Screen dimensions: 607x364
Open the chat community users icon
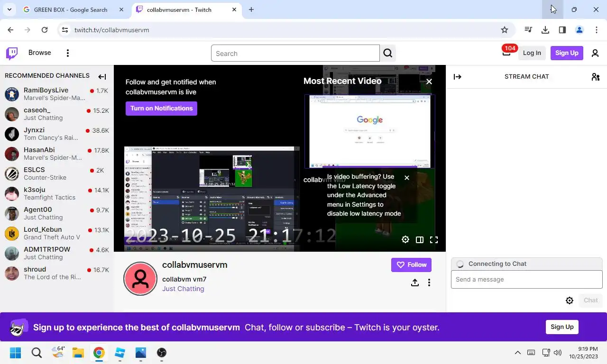point(596,77)
